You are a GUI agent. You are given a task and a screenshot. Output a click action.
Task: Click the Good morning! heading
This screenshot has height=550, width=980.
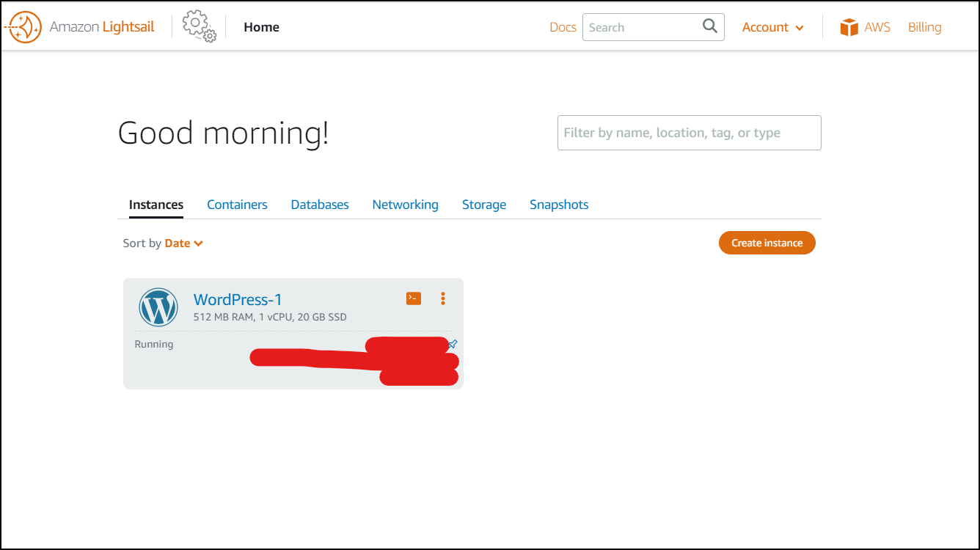224,133
